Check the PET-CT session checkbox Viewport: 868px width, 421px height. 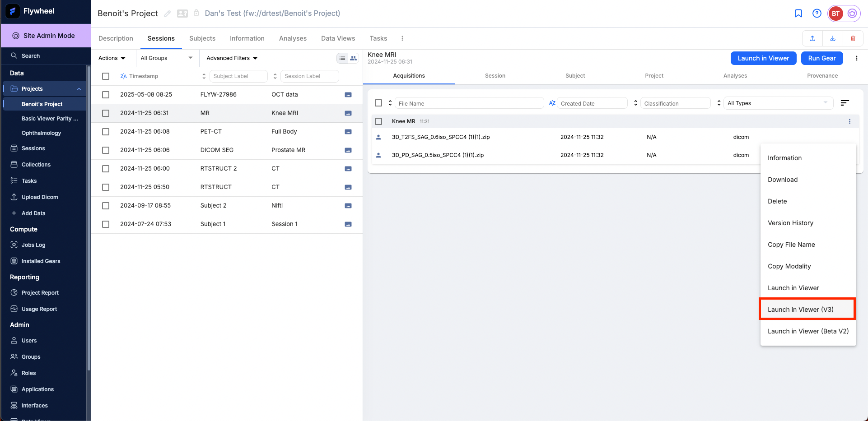(106, 132)
